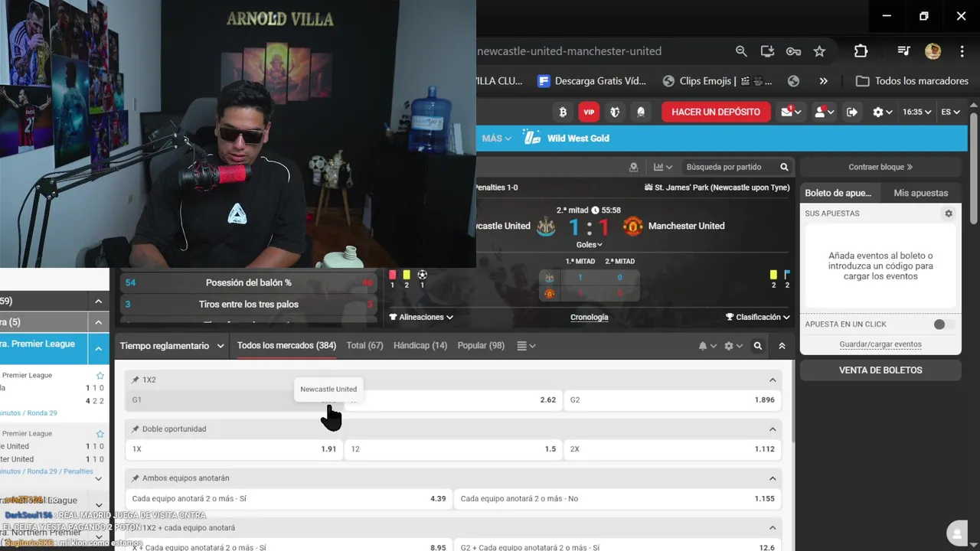Screen dimensions: 980x551
Task: Expand the Clasificación dropdown
Action: point(758,317)
